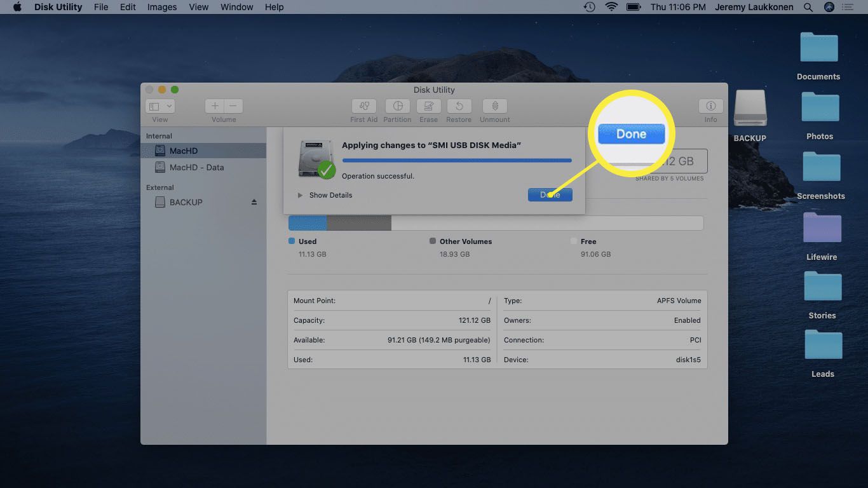The image size is (868, 488).
Task: Check the battery status icon
Action: [634, 7]
